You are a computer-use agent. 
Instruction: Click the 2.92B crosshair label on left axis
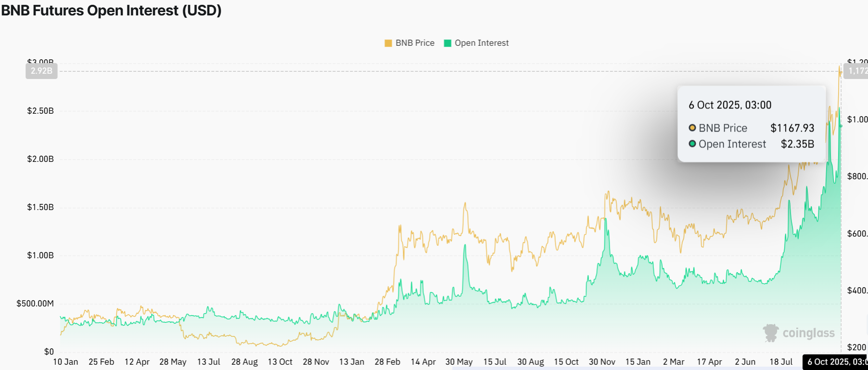pyautogui.click(x=41, y=71)
